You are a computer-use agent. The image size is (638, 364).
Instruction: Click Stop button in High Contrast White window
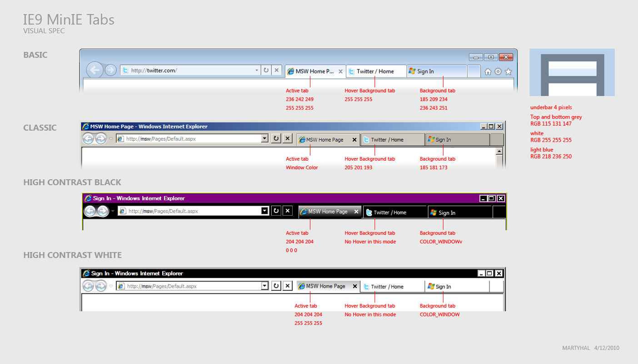tap(287, 286)
